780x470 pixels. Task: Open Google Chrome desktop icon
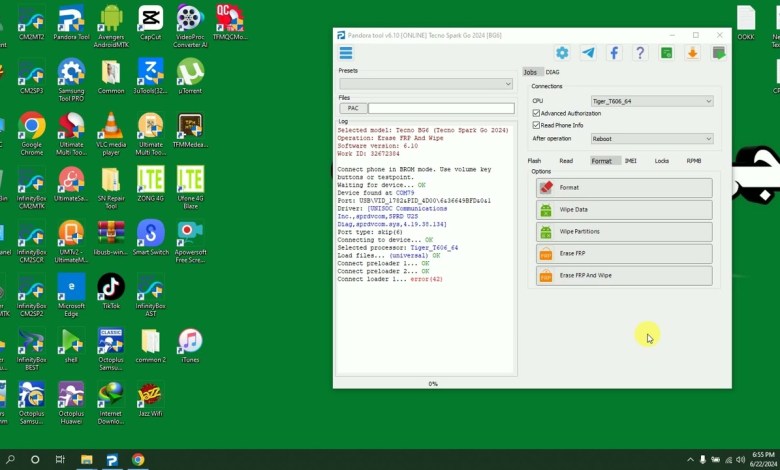click(x=31, y=134)
